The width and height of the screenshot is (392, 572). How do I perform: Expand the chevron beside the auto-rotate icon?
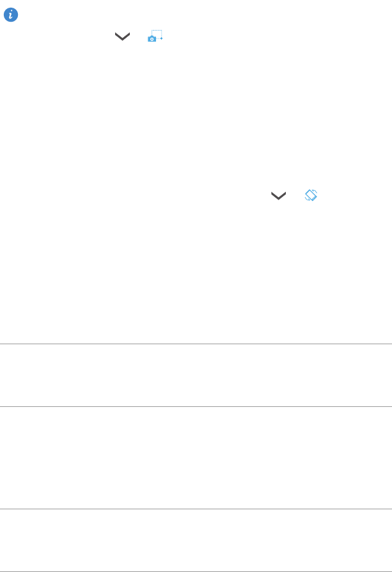click(x=278, y=196)
